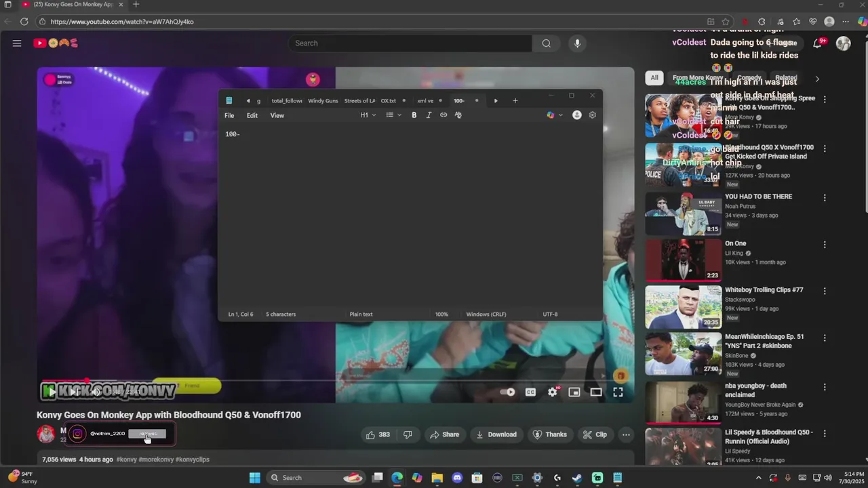The image size is (868, 488).
Task: Start voice search with microphone icon
Action: (x=577, y=43)
